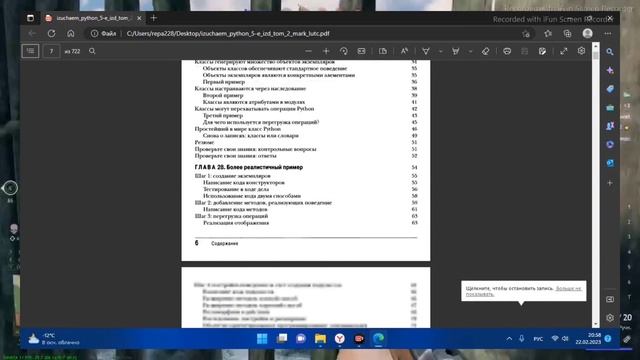Open PDF viewer settings gear
This screenshot has width=640, height=360.
[x=581, y=51]
